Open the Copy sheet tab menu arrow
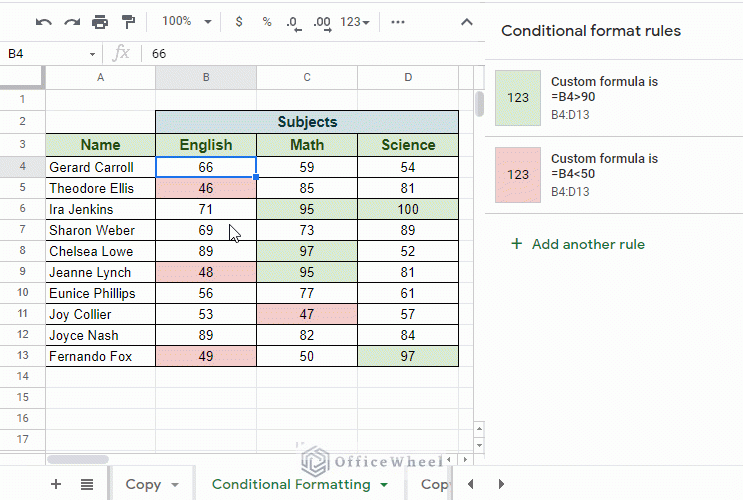Screen dimensions: 743x500 click(175, 485)
